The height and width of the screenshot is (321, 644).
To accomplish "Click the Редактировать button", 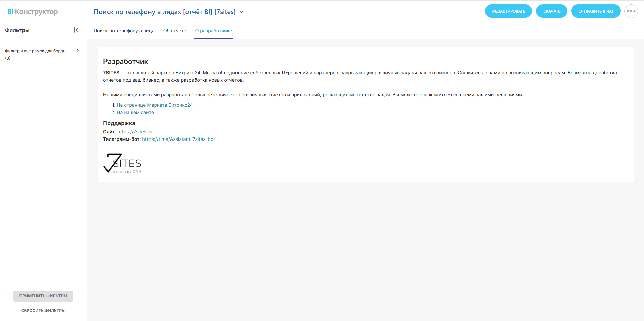I will pyautogui.click(x=509, y=11).
